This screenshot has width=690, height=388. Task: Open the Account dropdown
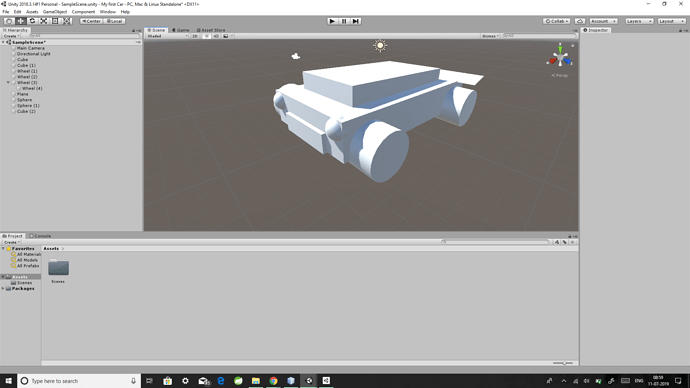click(x=603, y=21)
